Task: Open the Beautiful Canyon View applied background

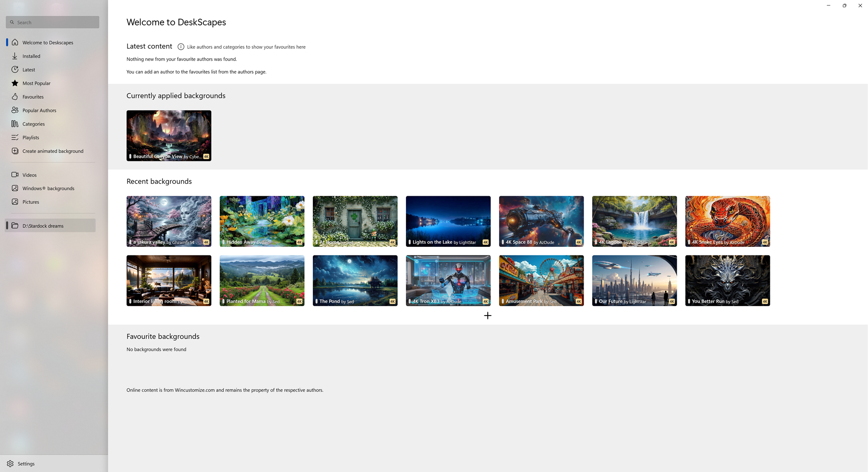Action: (x=169, y=135)
